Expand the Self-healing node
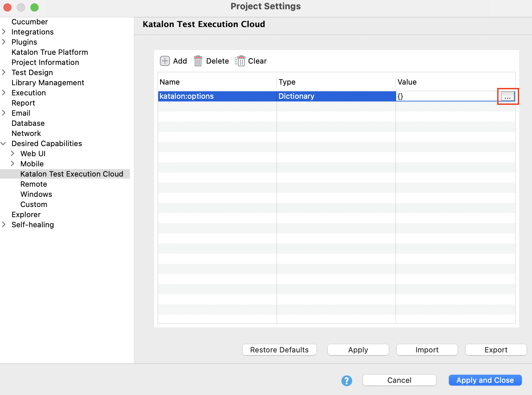The image size is (532, 395). click(4, 225)
